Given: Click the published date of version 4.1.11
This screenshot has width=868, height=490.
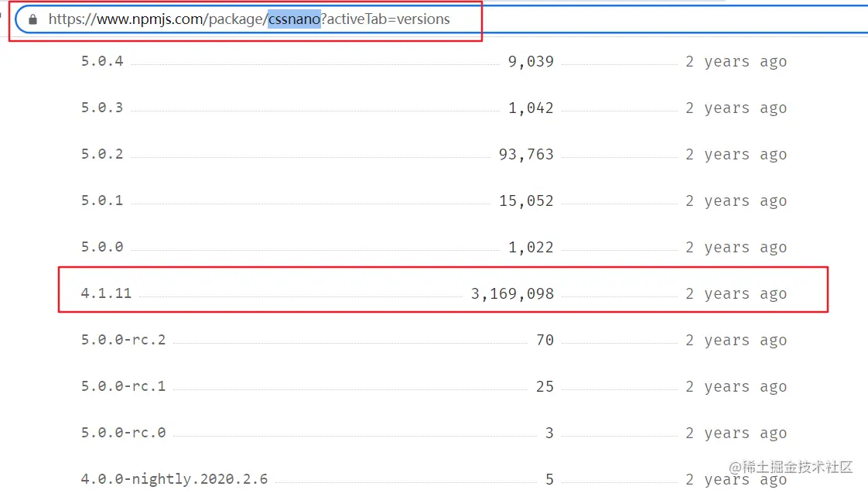Looking at the screenshot, I should tap(736, 294).
